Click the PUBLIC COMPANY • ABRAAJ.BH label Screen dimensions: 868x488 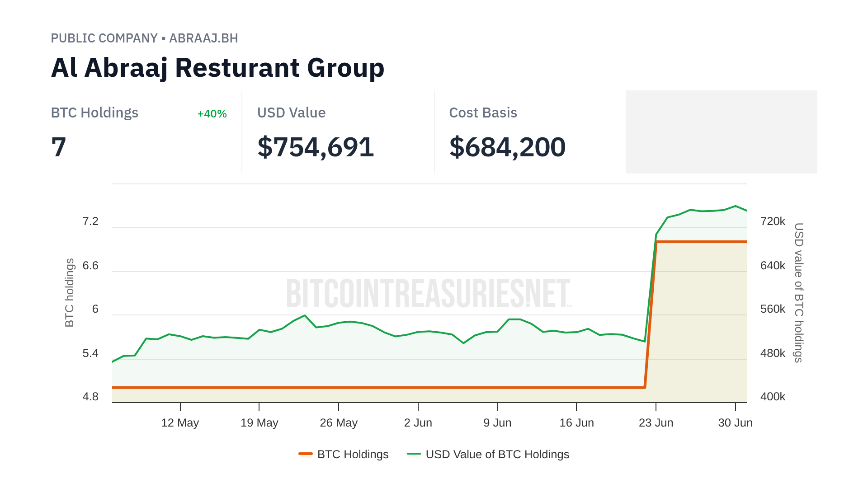click(x=144, y=38)
